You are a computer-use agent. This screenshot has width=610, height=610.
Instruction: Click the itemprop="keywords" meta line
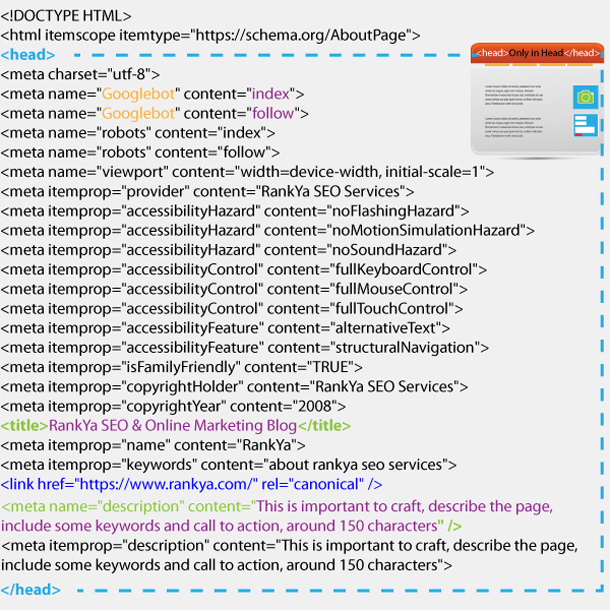pyautogui.click(x=229, y=465)
